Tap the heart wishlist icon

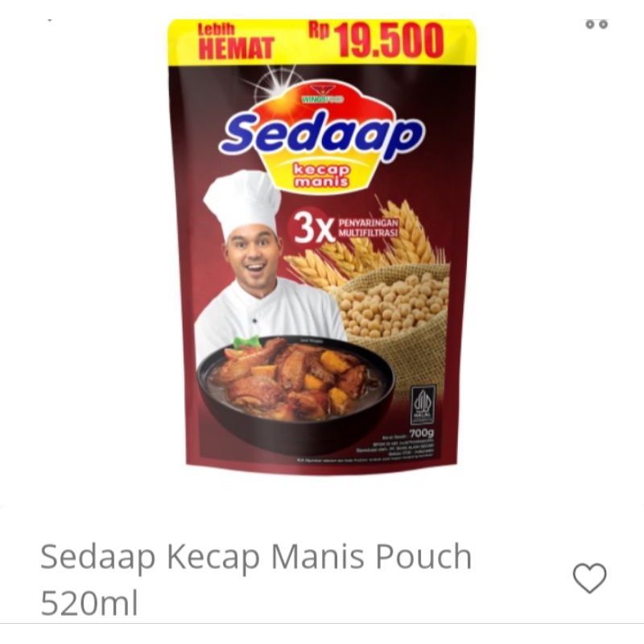click(x=589, y=577)
